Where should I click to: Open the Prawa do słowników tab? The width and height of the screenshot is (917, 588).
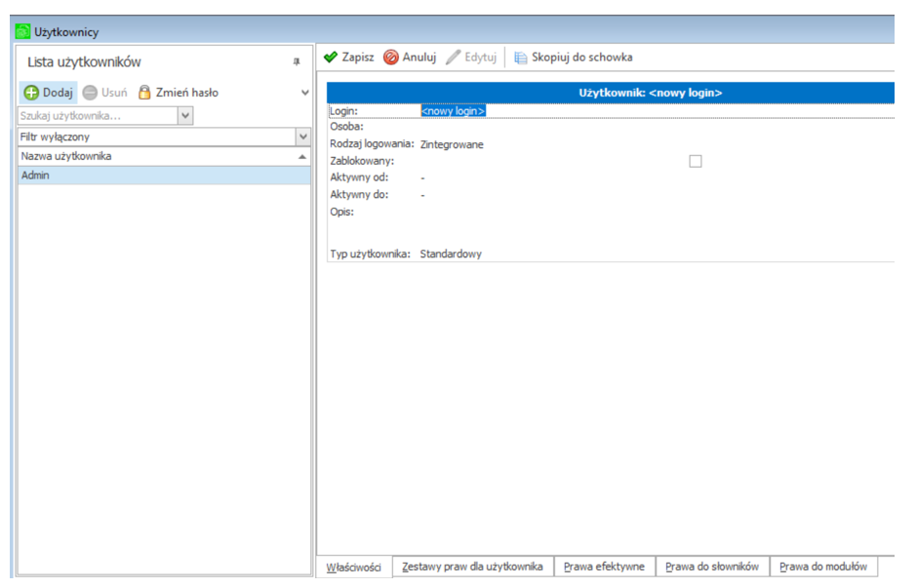712,567
